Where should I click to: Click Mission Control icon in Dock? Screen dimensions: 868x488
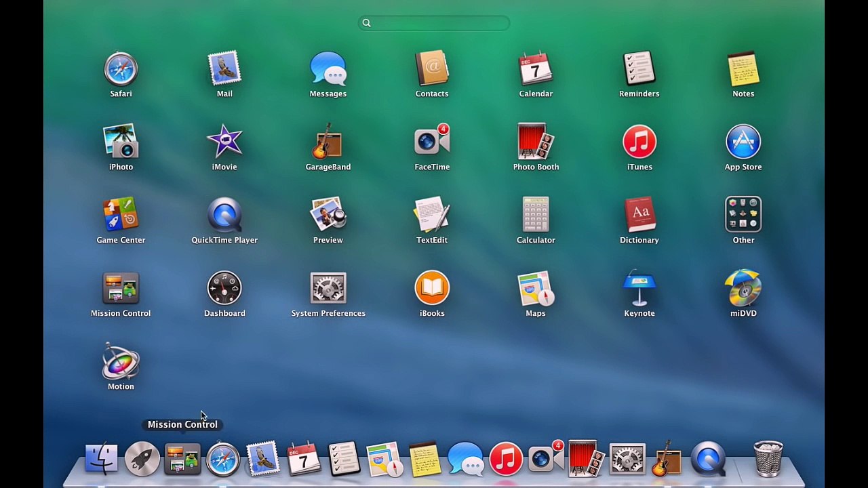182,459
